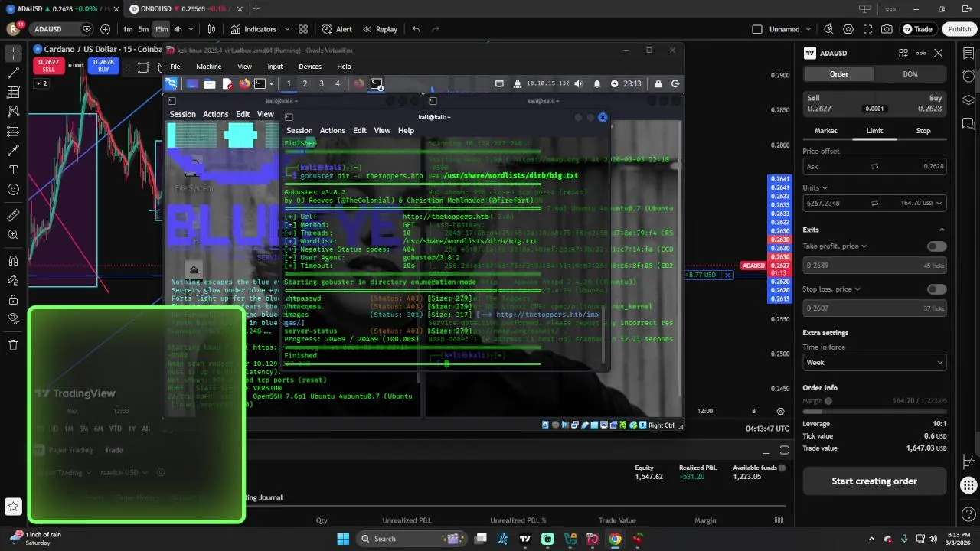Open the Unnamed layout dropdown arrow

(808, 29)
